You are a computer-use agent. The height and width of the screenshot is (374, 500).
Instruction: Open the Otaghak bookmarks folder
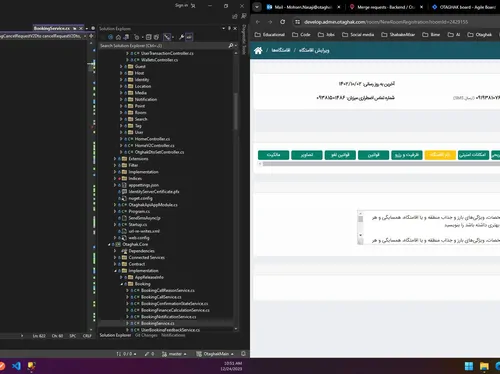click(x=480, y=35)
